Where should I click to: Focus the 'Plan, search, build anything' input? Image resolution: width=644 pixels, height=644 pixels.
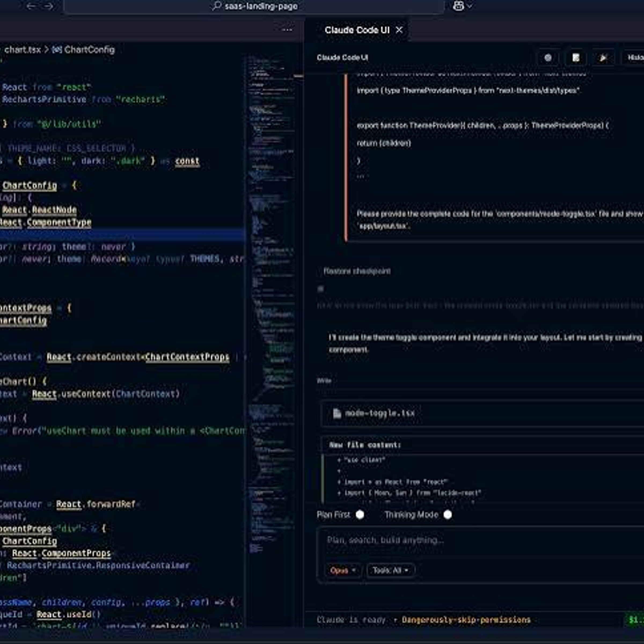480,540
